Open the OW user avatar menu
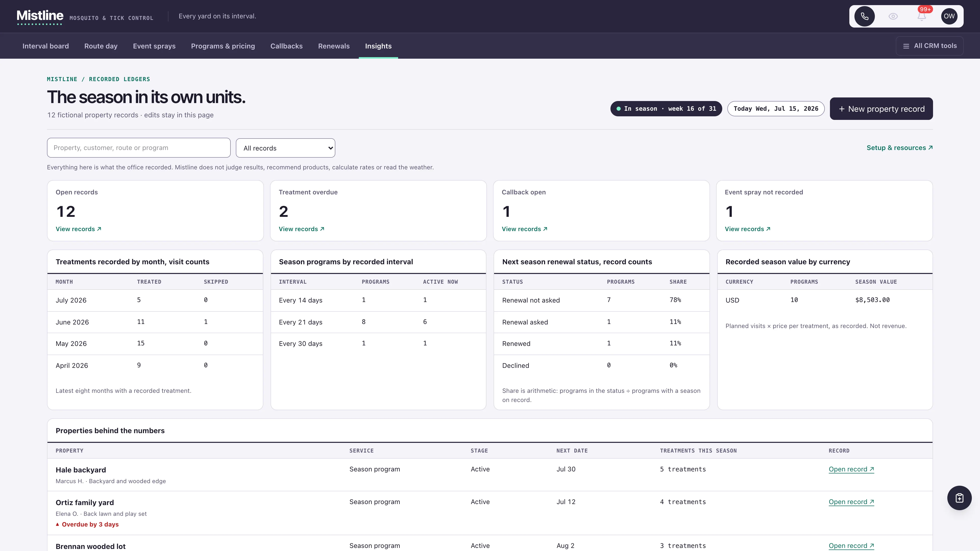This screenshot has height=551, width=980. 949,16
